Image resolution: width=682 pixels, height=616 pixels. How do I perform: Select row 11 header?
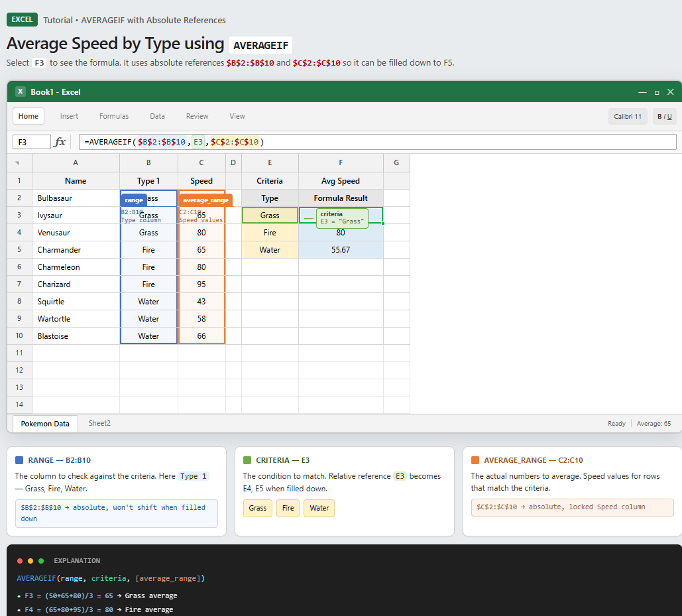click(19, 353)
